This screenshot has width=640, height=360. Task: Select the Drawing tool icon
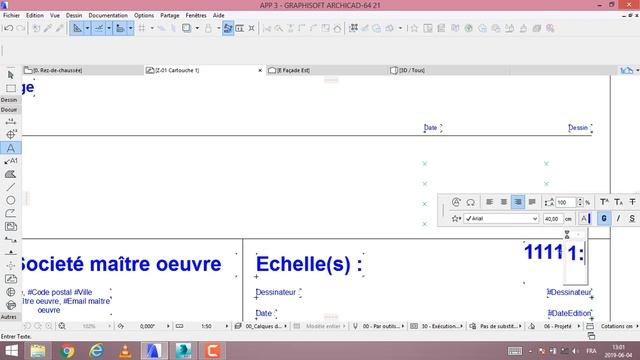pyautogui.click(x=11, y=279)
